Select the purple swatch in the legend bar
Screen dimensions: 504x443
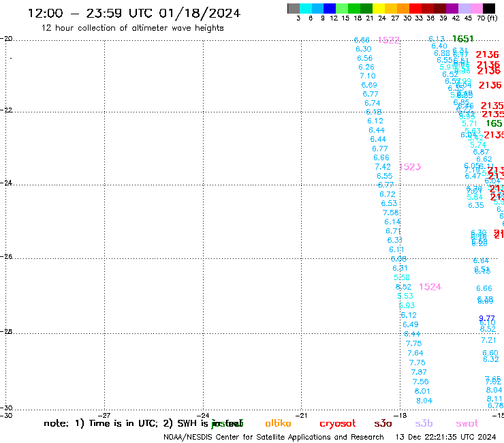click(452, 8)
